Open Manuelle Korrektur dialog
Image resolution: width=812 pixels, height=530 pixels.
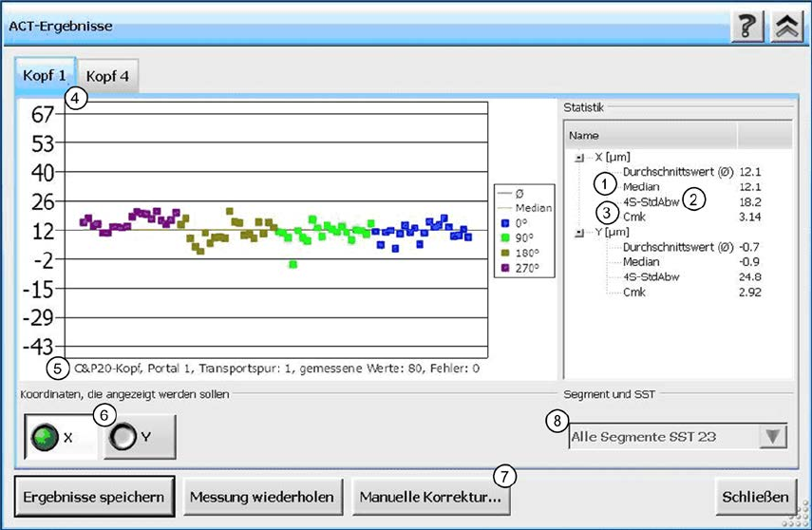(x=431, y=497)
